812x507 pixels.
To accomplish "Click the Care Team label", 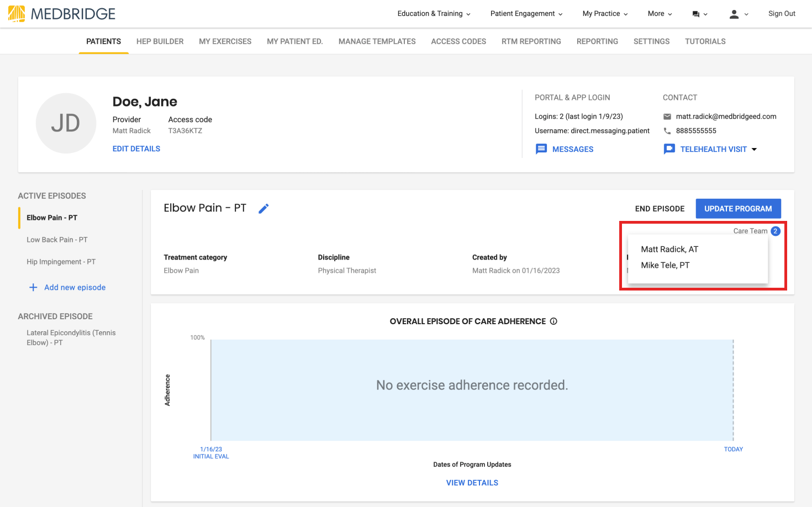I will pyautogui.click(x=750, y=231).
